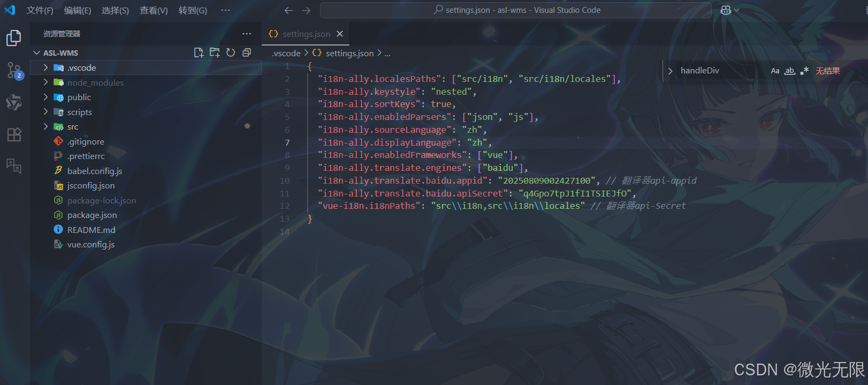The height and width of the screenshot is (385, 868).
Task: Open the Copilot dropdown arrow
Action: pyautogui.click(x=737, y=10)
